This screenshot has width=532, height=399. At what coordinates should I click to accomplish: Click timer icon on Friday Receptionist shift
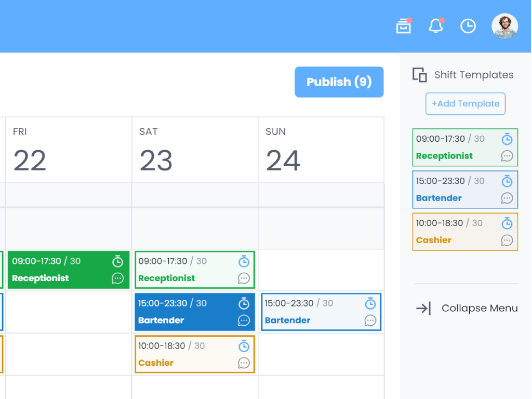118,261
